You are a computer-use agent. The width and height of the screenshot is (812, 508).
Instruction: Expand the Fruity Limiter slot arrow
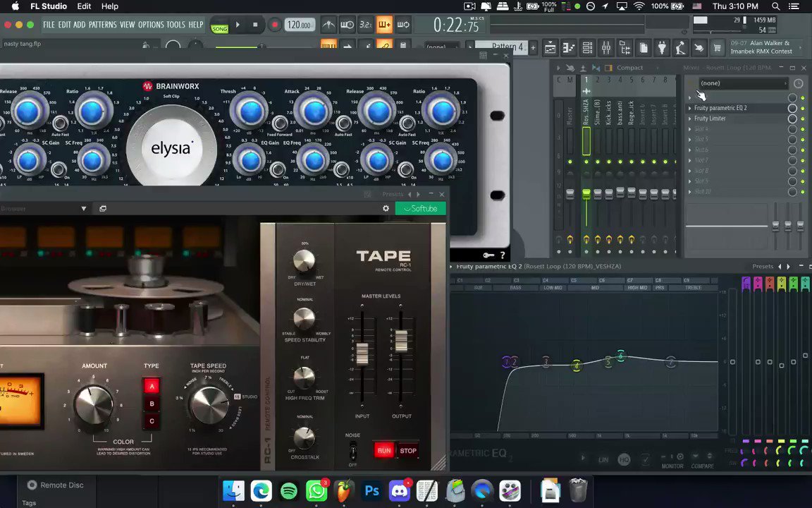pyautogui.click(x=690, y=119)
